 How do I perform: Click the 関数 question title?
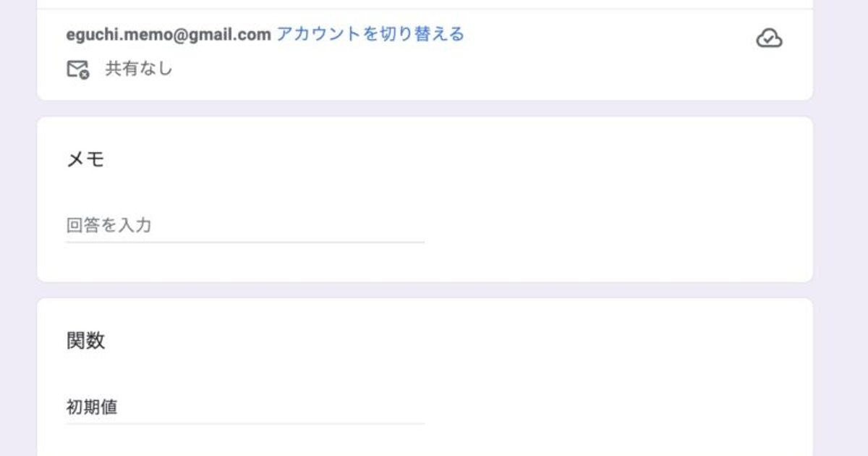pos(85,341)
